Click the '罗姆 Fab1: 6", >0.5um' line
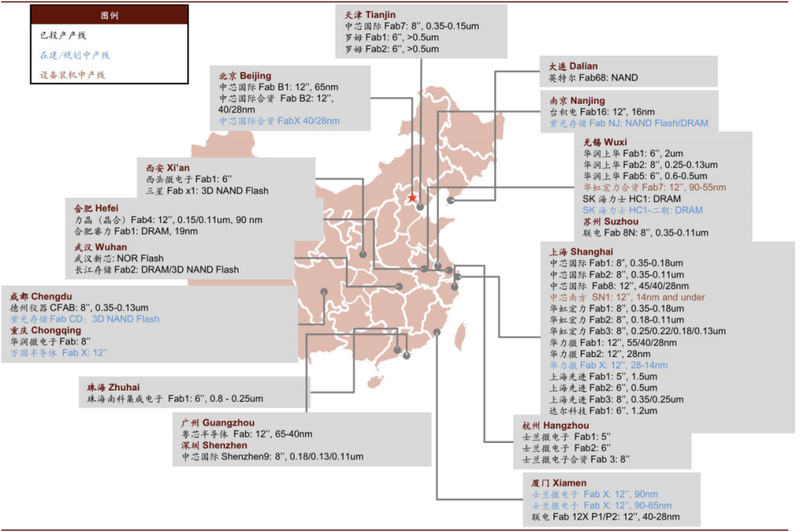 click(x=392, y=37)
